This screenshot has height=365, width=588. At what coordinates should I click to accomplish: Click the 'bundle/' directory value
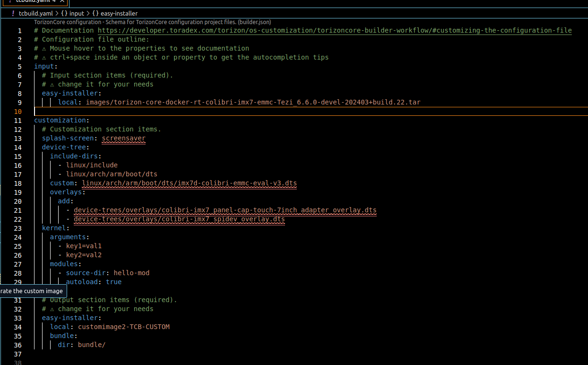pos(92,345)
